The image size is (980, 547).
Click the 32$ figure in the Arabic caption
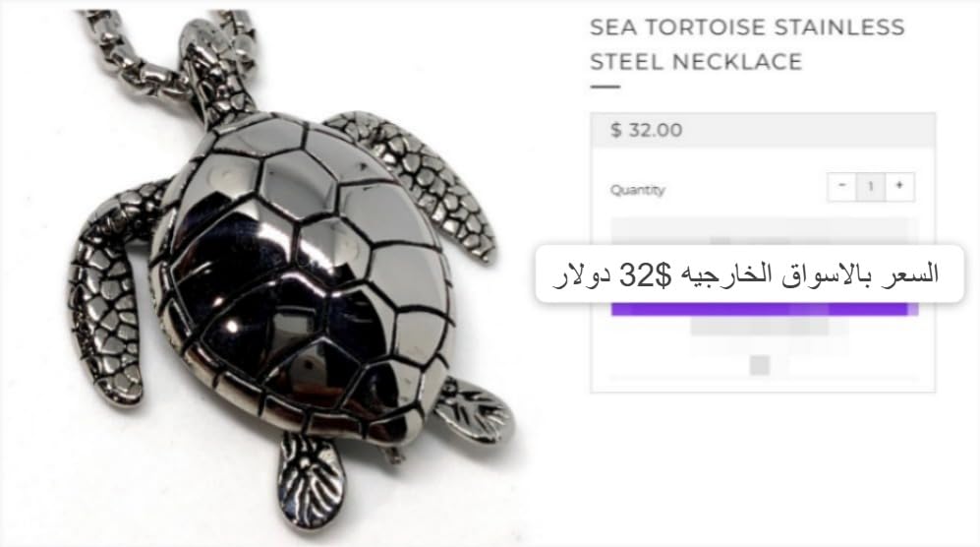645,274
